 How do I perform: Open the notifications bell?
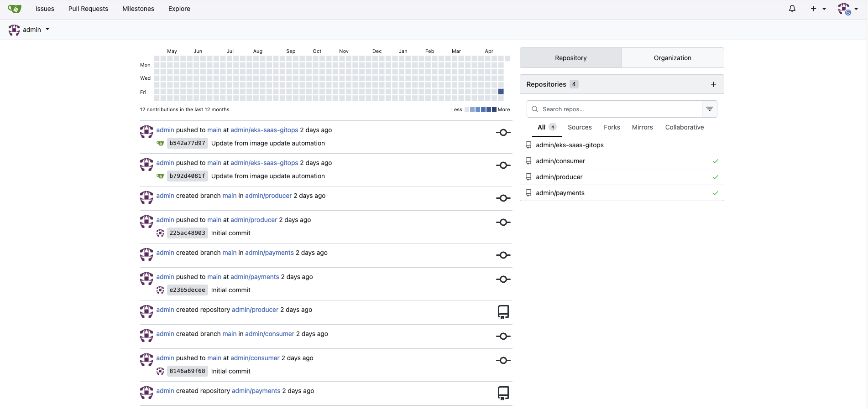792,9
